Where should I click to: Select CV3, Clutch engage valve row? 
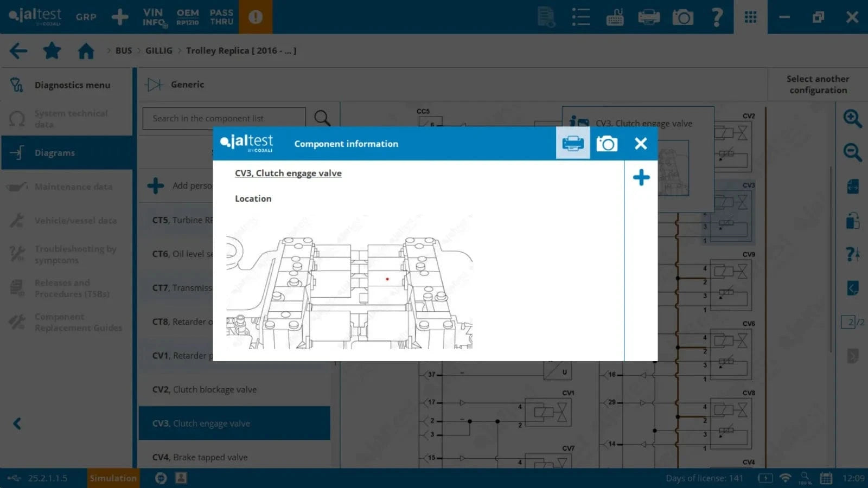(x=234, y=423)
